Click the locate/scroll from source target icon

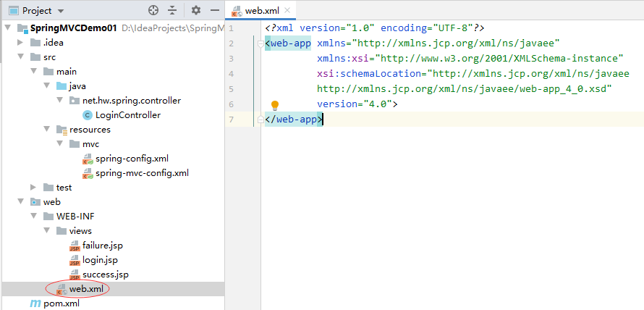click(153, 11)
